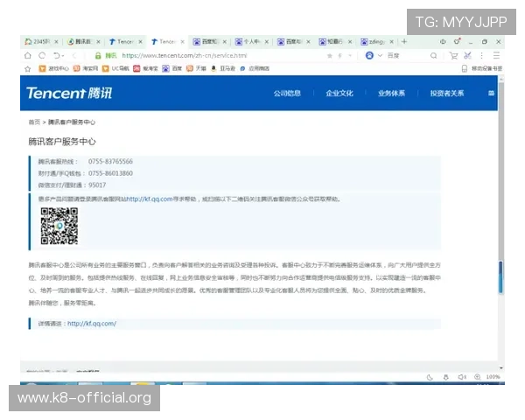Click the zoom magnifier icon in status bar
Screen dimensions: 525x420
tap(478, 377)
